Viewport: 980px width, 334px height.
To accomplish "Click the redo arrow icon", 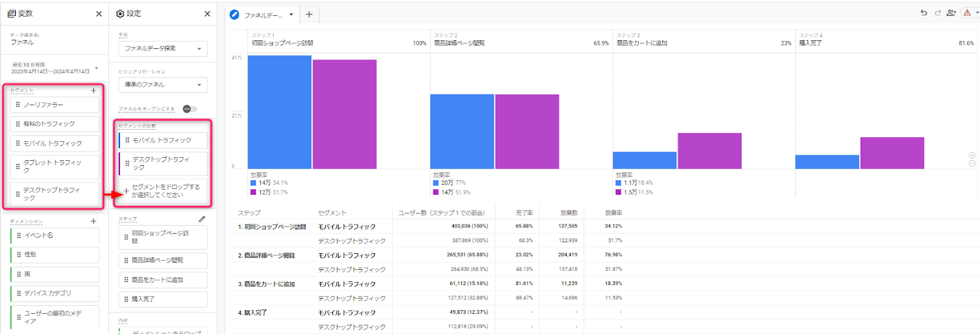I will tap(938, 13).
